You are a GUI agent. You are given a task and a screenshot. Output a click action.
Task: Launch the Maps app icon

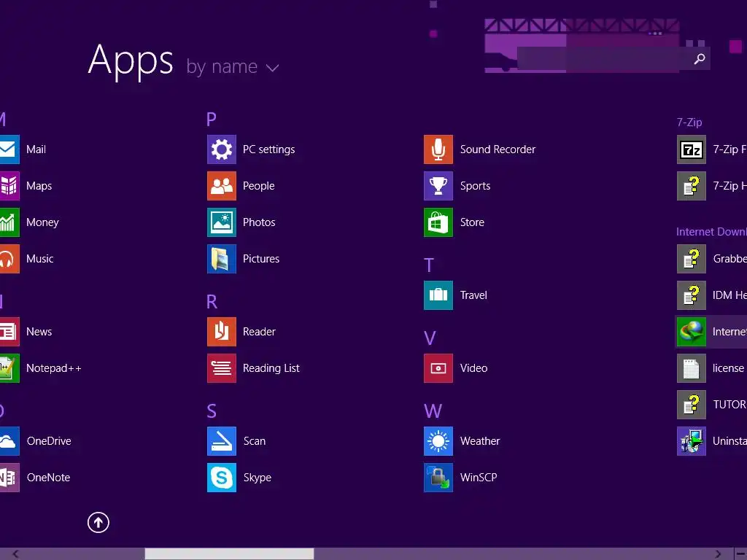[x=9, y=186]
